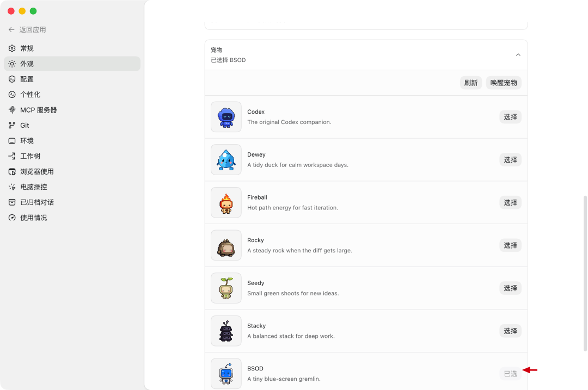Click the 唤醒宠物 button
588x390 pixels.
504,83
